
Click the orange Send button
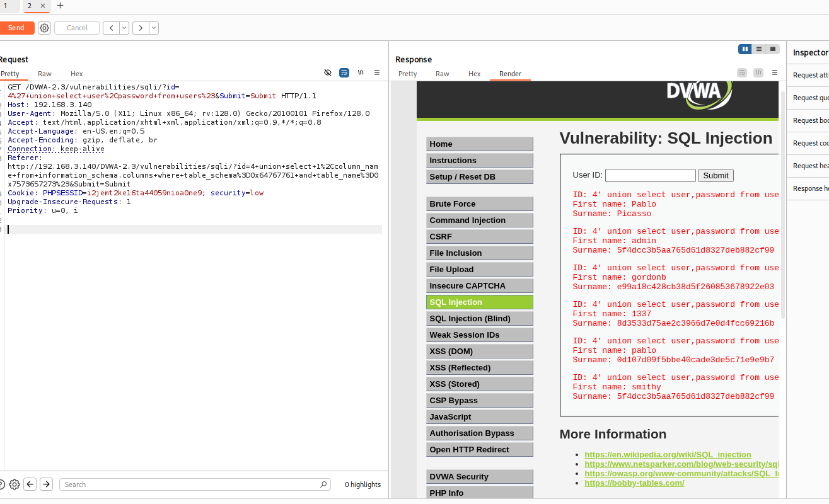pos(16,28)
